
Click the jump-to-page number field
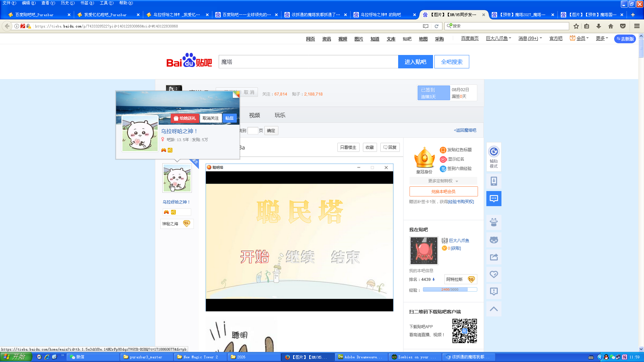[x=253, y=131]
